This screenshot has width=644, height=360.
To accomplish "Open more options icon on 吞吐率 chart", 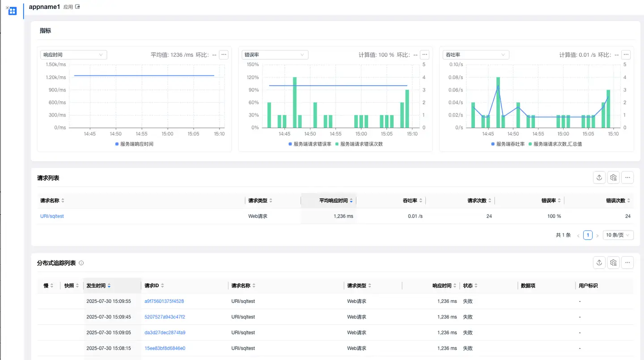I will pyautogui.click(x=626, y=54).
